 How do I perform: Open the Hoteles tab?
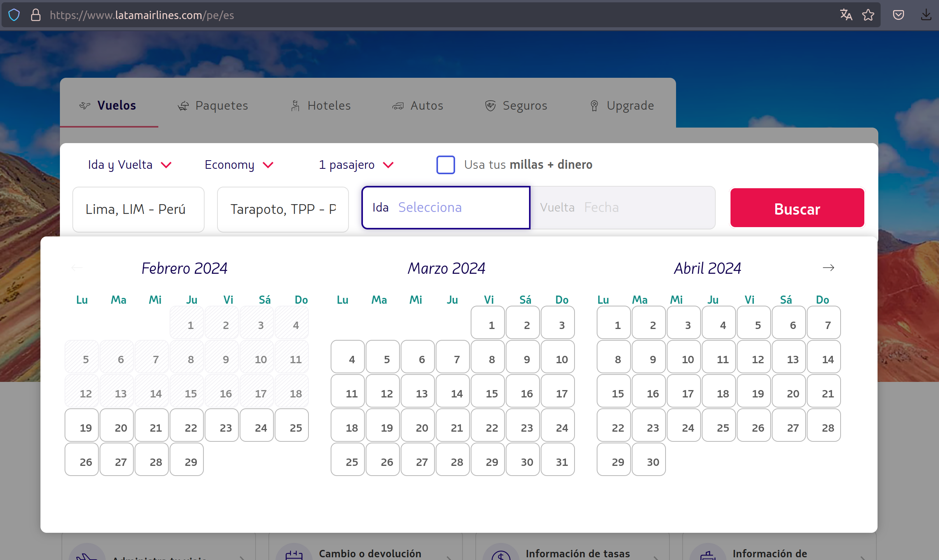click(321, 106)
